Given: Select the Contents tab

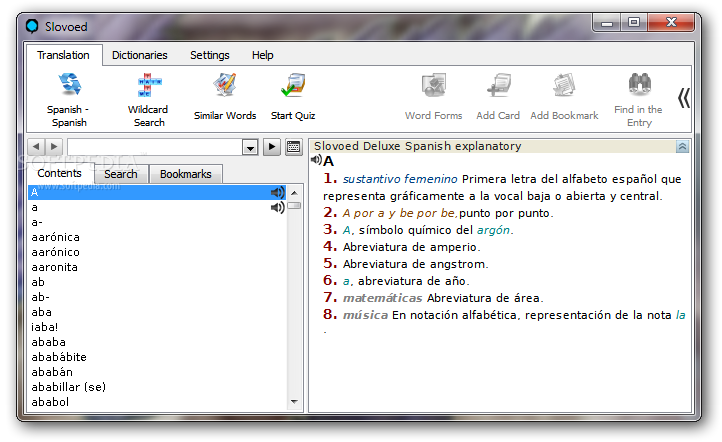Looking at the screenshot, I should tap(59, 173).
